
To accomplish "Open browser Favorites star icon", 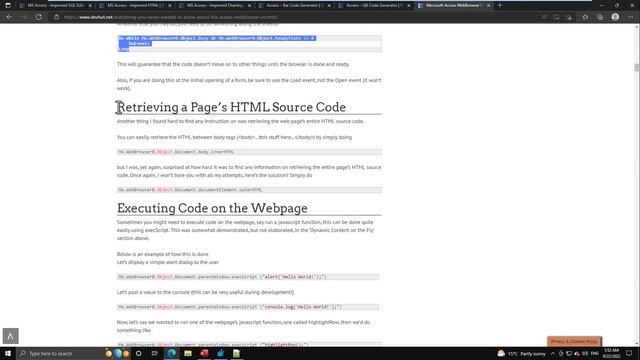I will pyautogui.click(x=585, y=17).
